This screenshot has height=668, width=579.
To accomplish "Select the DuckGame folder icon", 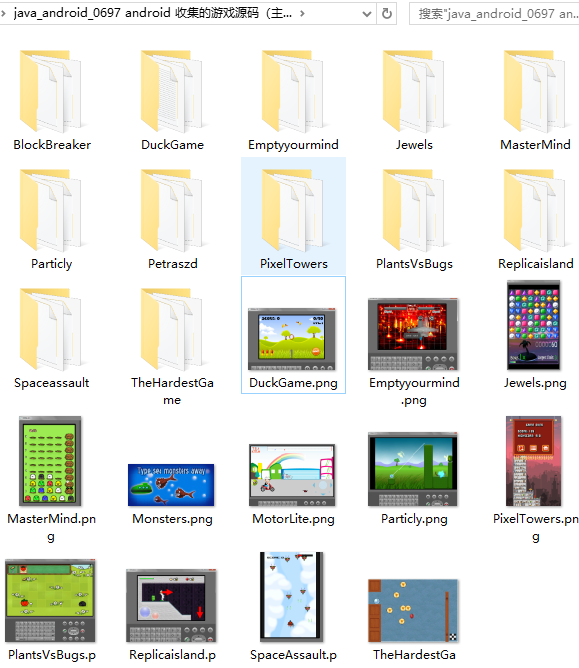I will (172, 91).
